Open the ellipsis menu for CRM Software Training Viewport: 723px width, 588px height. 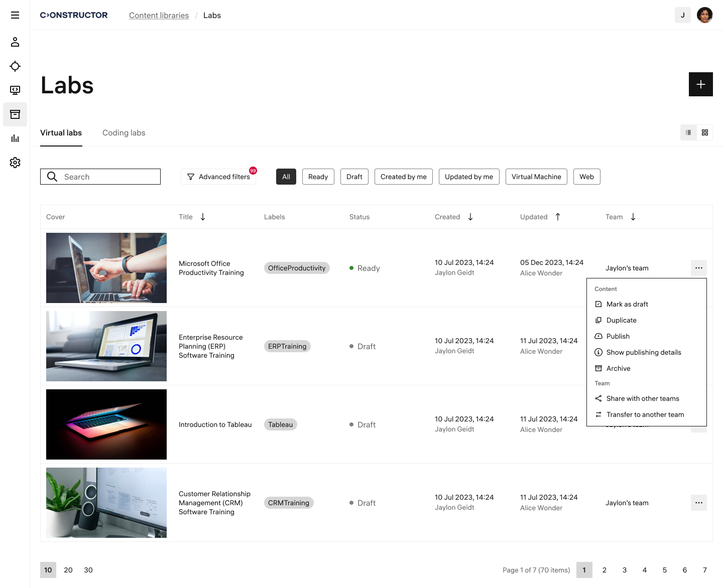coord(698,503)
